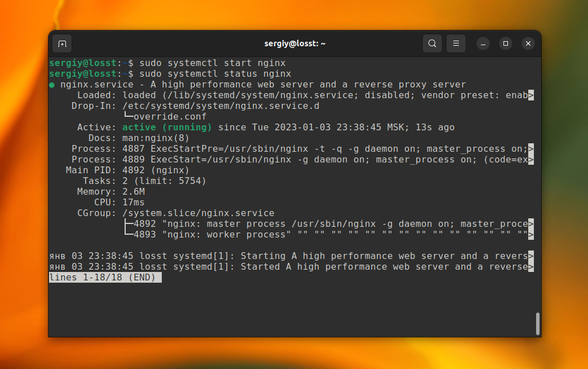The image size is (588, 369).
Task: Click CGroup path /system.slice/nginx.service
Action: pos(198,213)
